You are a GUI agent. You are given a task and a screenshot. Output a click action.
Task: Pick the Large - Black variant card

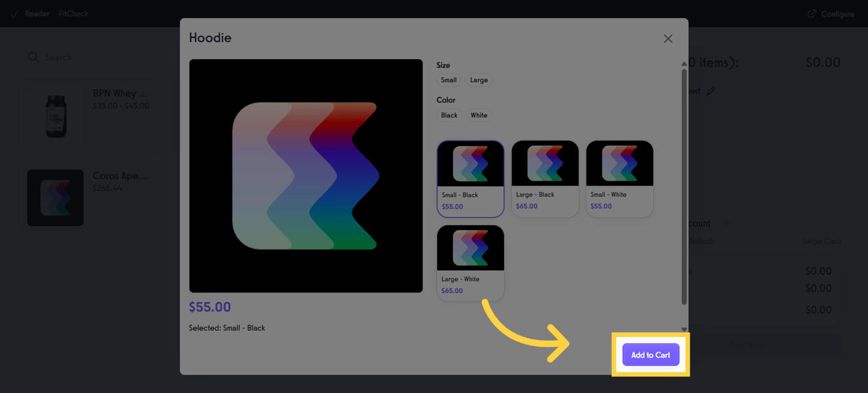pyautogui.click(x=545, y=179)
